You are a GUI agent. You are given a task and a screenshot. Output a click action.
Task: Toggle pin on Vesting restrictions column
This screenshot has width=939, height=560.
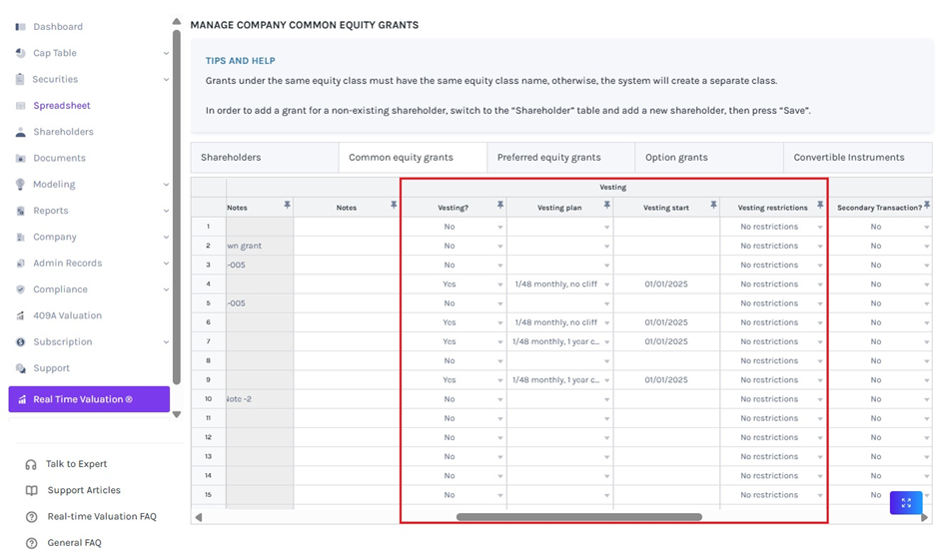(820, 206)
